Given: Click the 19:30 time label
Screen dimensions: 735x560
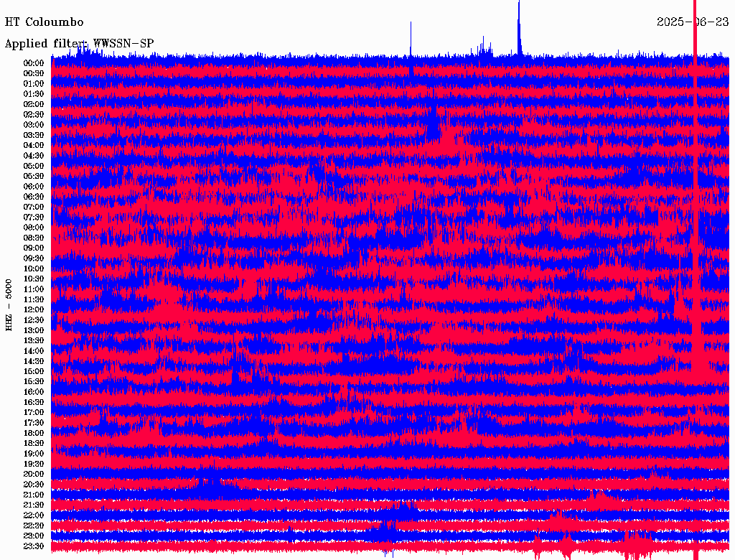Looking at the screenshot, I should point(34,465).
